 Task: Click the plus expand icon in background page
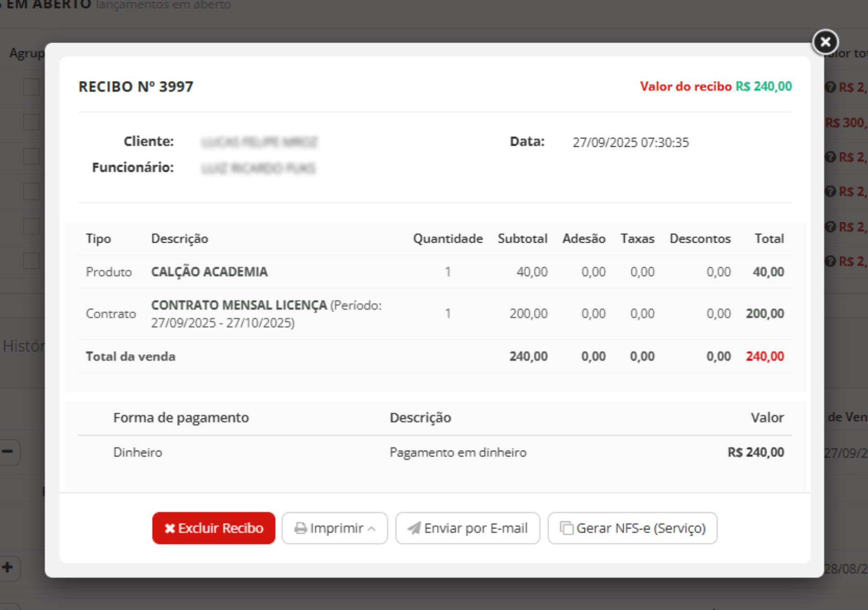coord(8,568)
